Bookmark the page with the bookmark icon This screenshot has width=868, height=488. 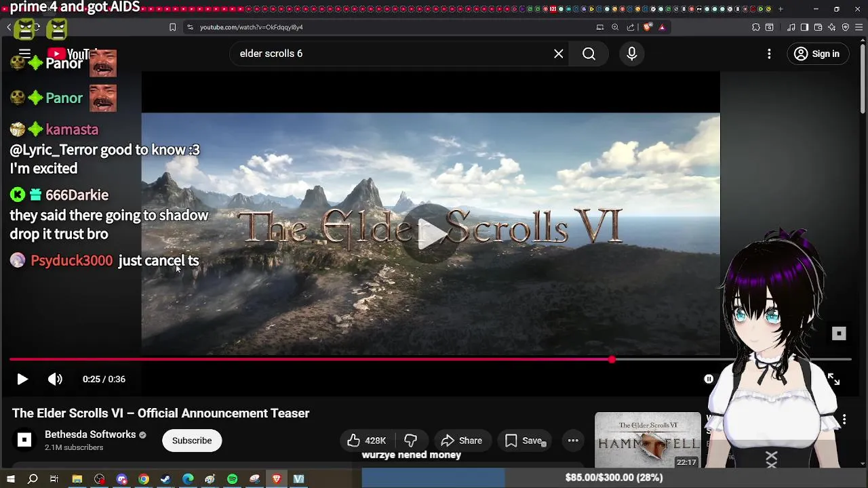pos(172,27)
